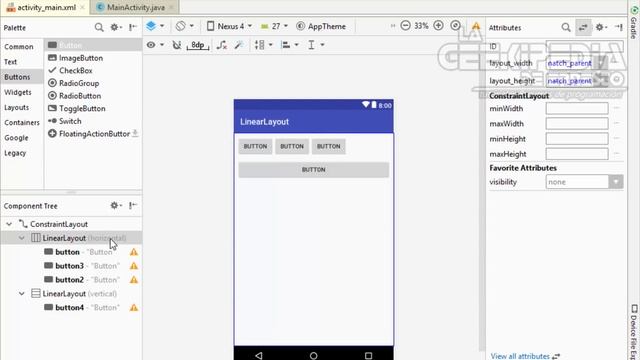640x360 pixels.
Task: Search attributes with the magnifier icon
Action: tap(566, 27)
